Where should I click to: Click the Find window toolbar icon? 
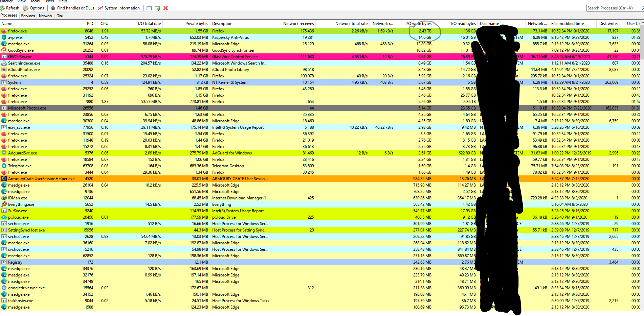[149, 8]
